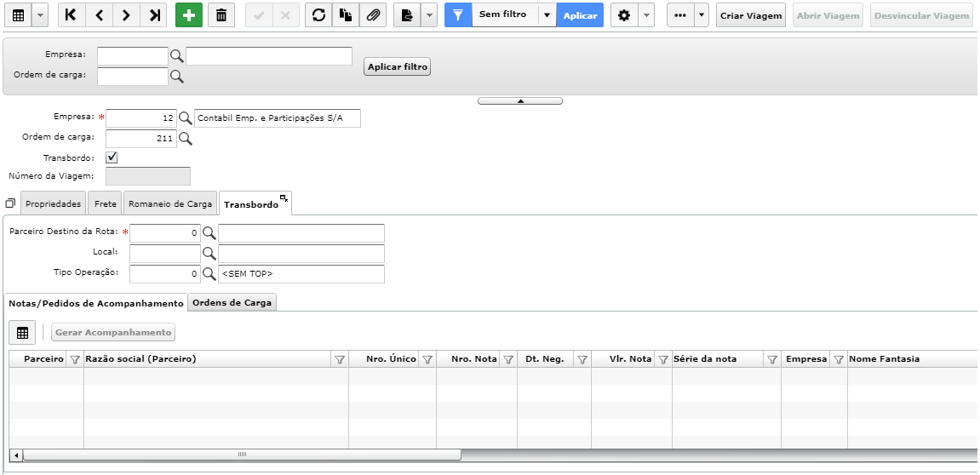Viewport: 980px width, 475px height.
Task: Click the horizontal scrollbar of the grid
Action: coord(242,455)
